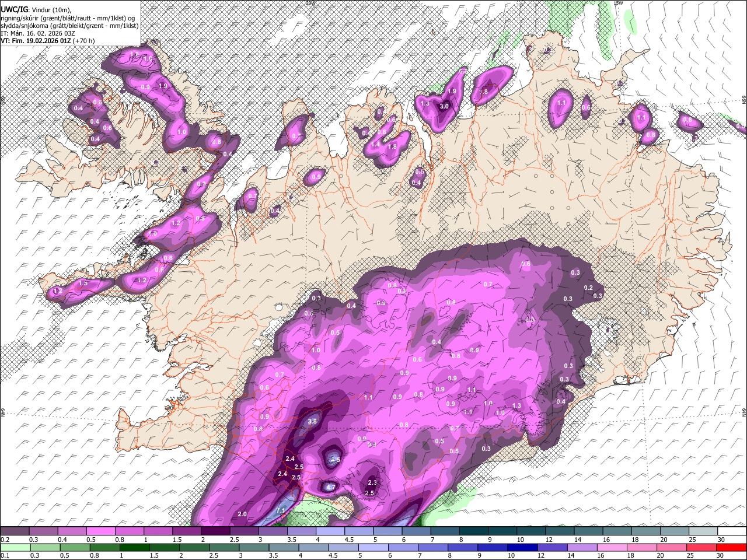Select the '0.2' label starting the top legend row
This screenshot has width=747, height=560.
click(5, 540)
